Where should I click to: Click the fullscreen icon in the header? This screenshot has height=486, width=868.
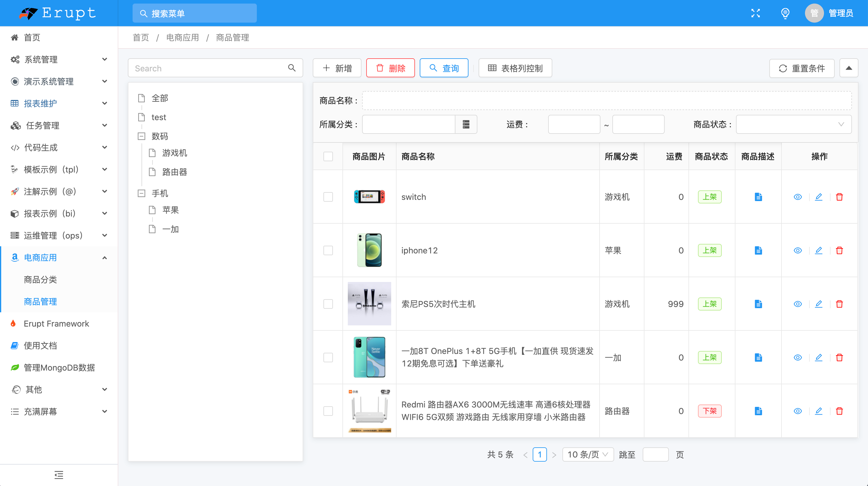click(x=755, y=13)
